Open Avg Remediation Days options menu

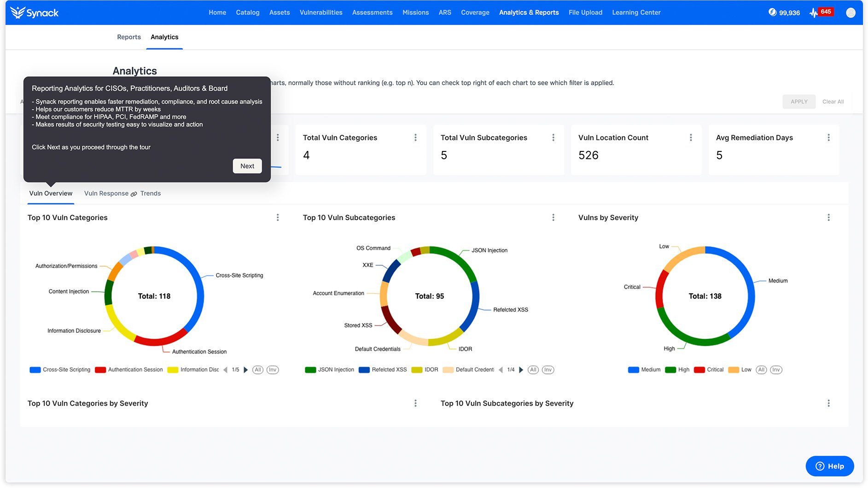pos(828,138)
